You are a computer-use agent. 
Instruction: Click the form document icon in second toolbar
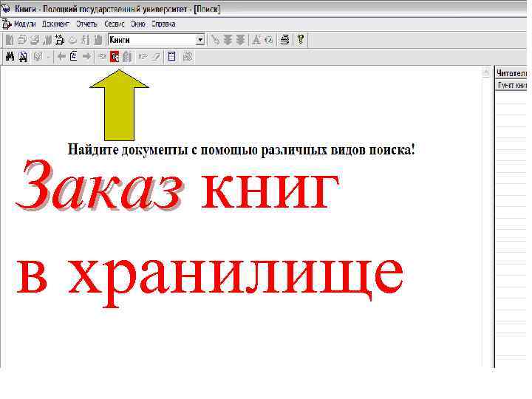pos(172,57)
